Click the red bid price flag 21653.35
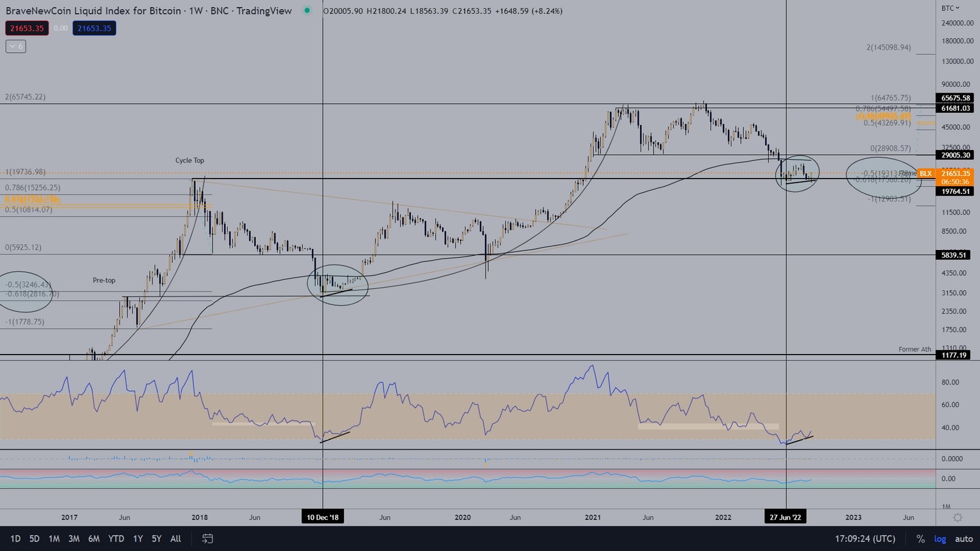The width and height of the screenshot is (980, 551). tap(27, 28)
